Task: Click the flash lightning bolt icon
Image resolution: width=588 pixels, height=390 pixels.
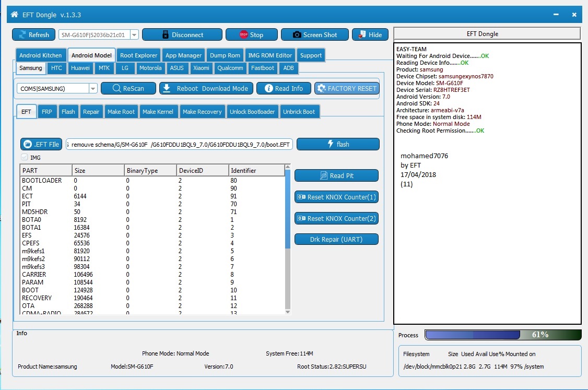Action: pyautogui.click(x=331, y=144)
